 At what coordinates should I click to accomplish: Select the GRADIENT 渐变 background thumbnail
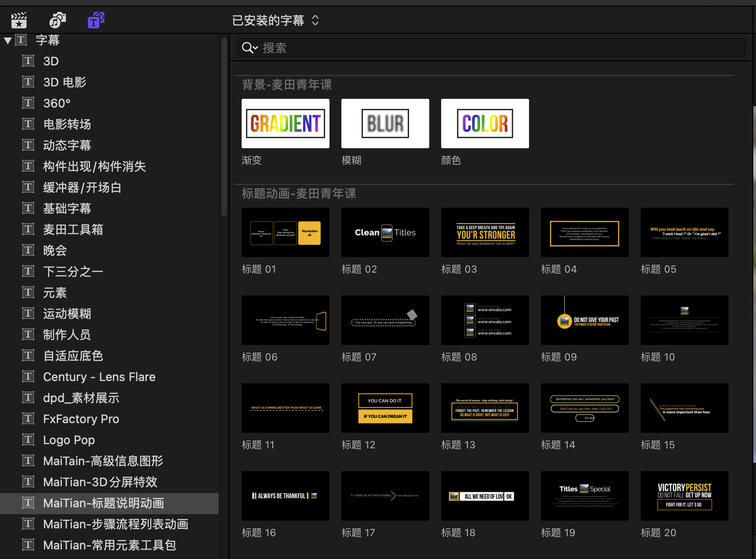[286, 124]
